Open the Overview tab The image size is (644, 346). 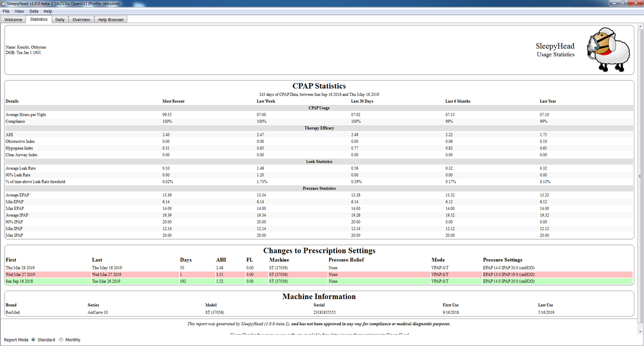coord(81,20)
